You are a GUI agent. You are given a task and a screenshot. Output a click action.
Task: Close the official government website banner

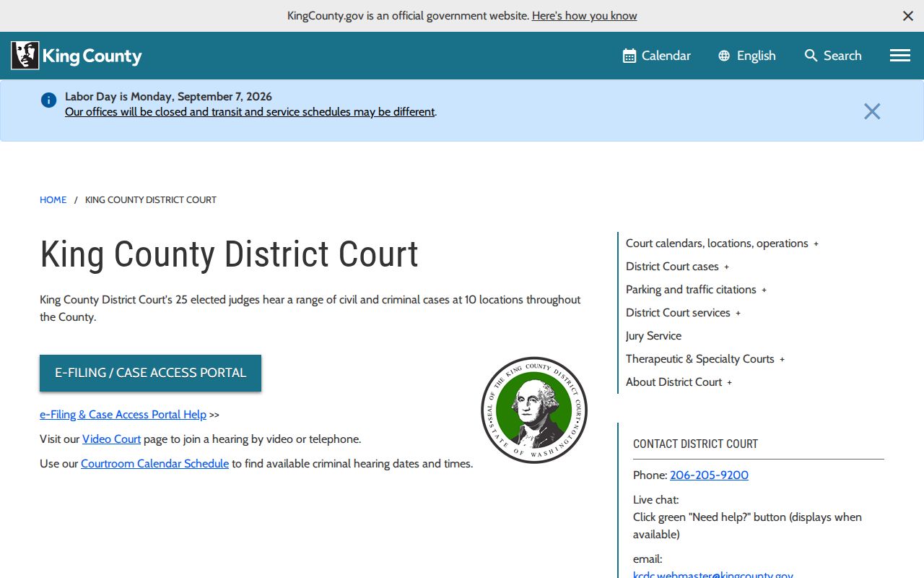(x=908, y=16)
